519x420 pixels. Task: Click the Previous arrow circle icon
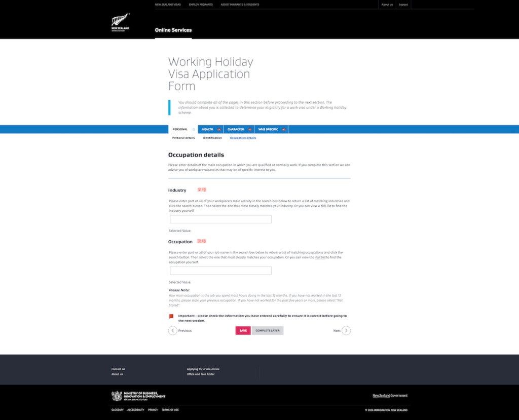pyautogui.click(x=173, y=330)
